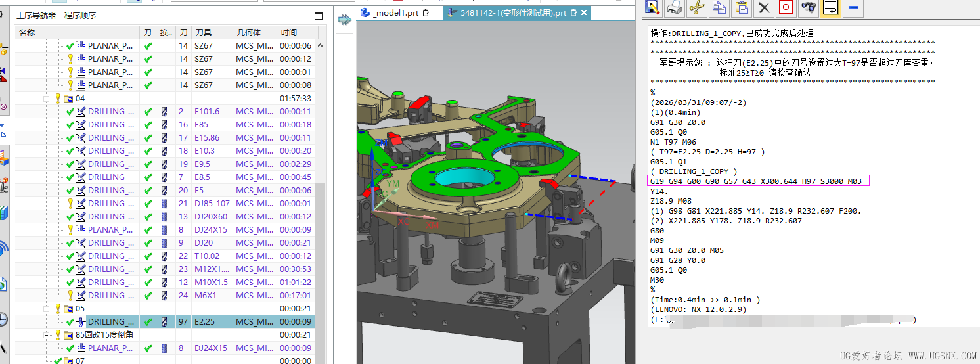Viewport: 980px width, 364px height.
Task: Click the red crosshair target icon
Action: 786,7
